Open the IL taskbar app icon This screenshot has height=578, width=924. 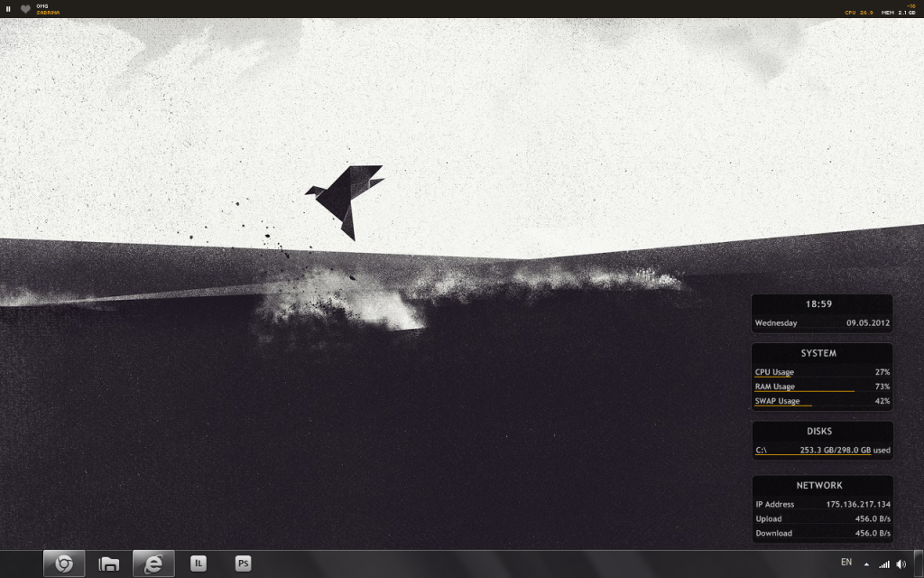[199, 564]
